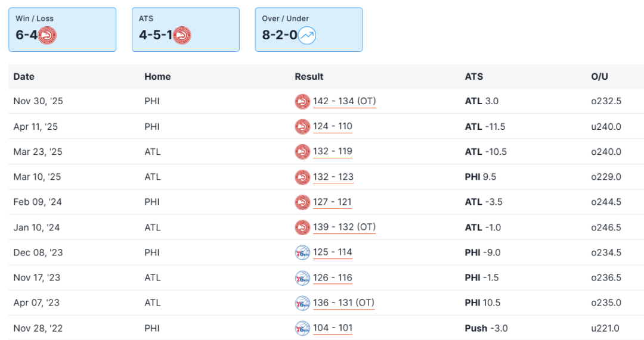Click the Result column header
This screenshot has height=340, width=644.
(309, 77)
